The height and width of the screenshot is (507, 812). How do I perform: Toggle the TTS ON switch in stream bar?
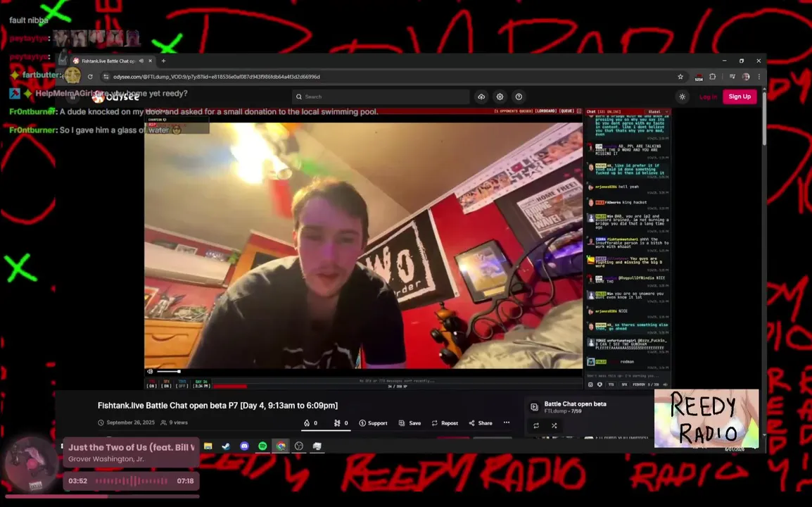152,384
